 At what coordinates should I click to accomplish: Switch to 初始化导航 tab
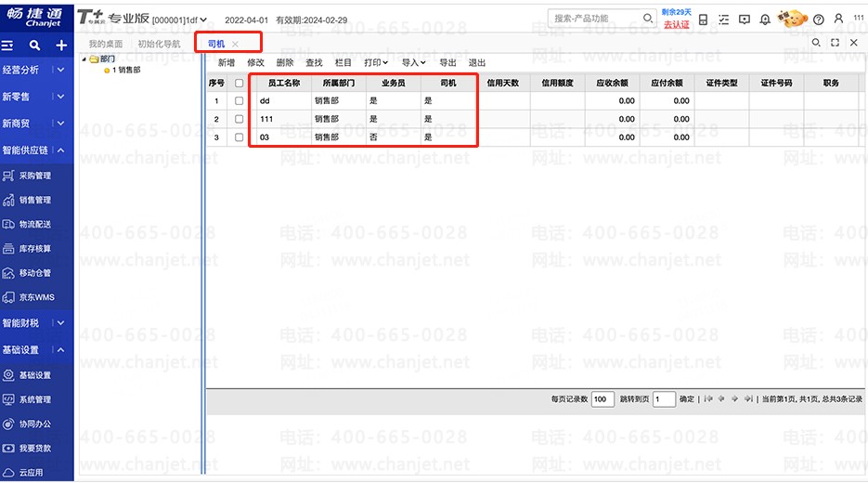coord(159,44)
